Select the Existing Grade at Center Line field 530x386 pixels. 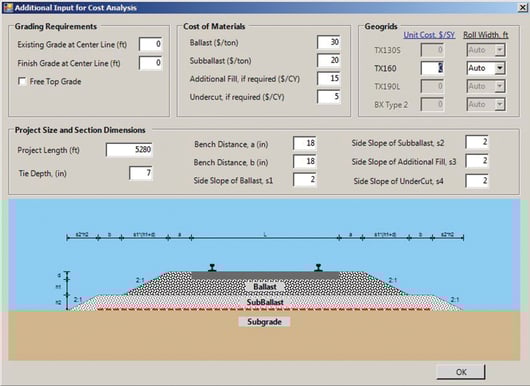point(150,44)
